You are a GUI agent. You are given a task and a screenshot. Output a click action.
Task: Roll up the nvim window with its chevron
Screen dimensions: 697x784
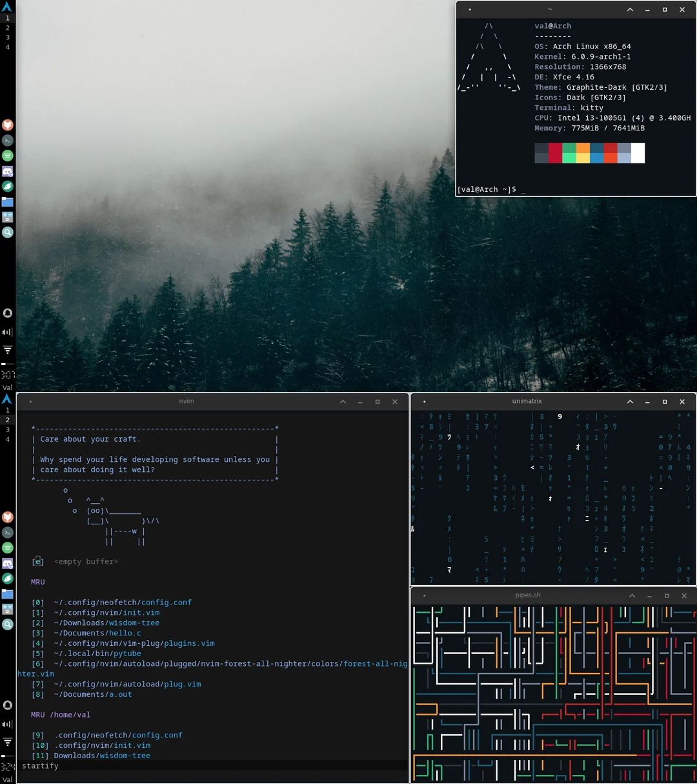343,401
